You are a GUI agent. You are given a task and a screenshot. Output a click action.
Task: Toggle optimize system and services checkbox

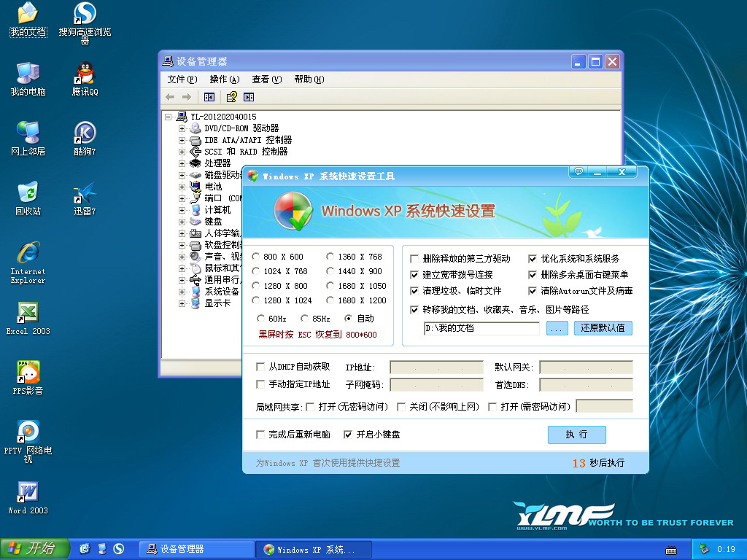(x=533, y=259)
